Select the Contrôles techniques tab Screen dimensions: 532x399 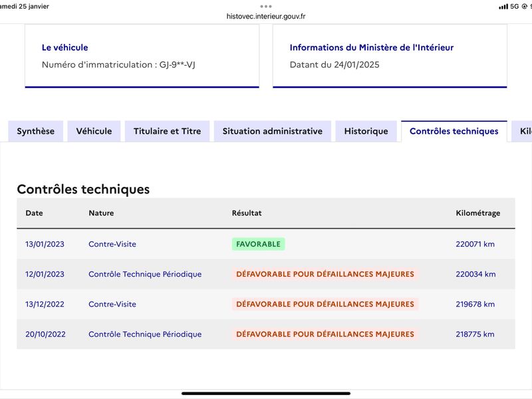(x=454, y=131)
